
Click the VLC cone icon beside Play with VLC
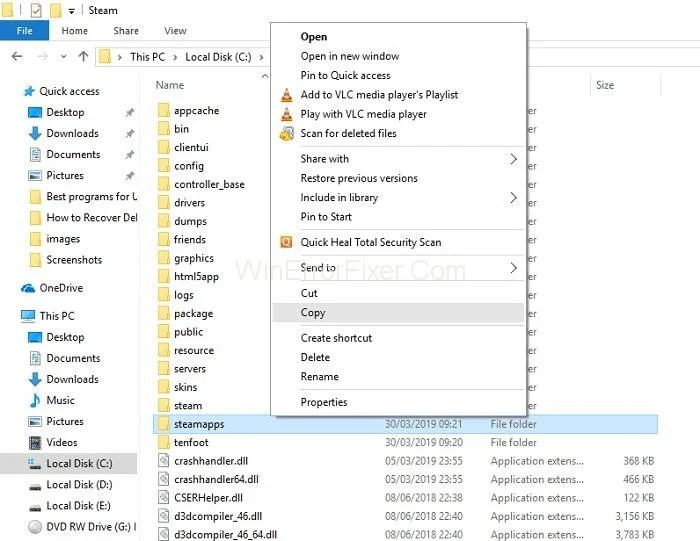pyautogui.click(x=287, y=114)
